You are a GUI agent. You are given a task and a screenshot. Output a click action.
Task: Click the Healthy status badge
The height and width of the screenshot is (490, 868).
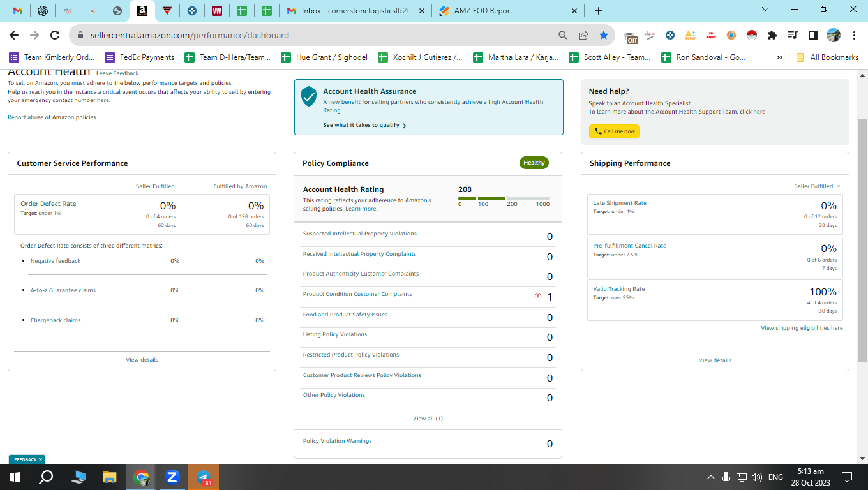coord(534,163)
